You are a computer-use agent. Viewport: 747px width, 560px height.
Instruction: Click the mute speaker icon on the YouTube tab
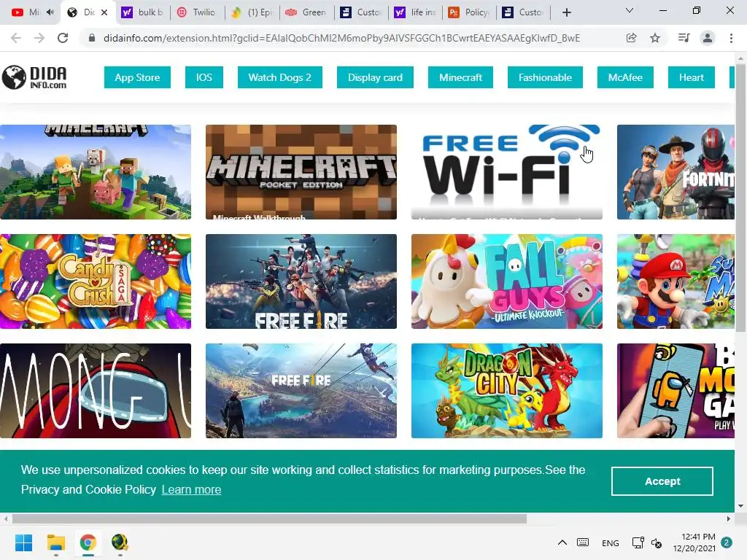[x=50, y=12]
